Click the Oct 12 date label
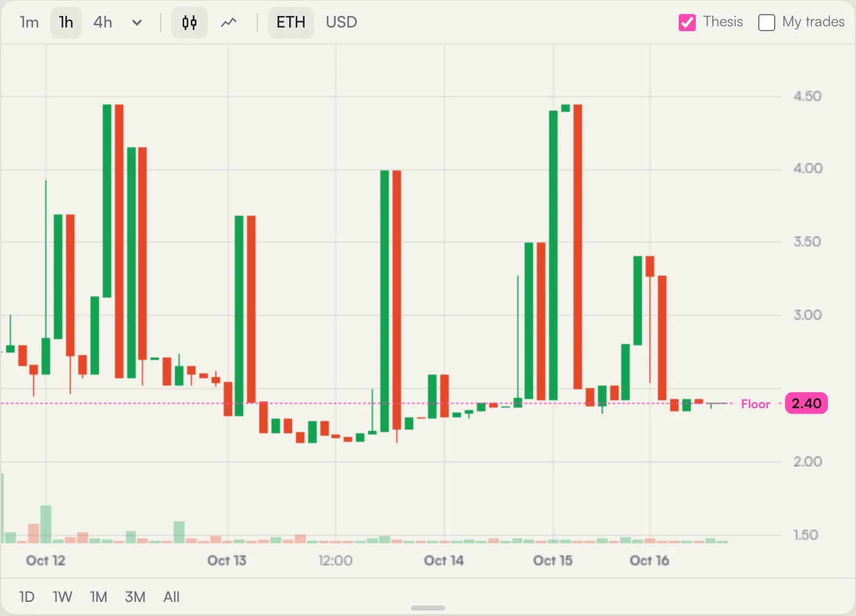The width and height of the screenshot is (856, 616). 46,560
